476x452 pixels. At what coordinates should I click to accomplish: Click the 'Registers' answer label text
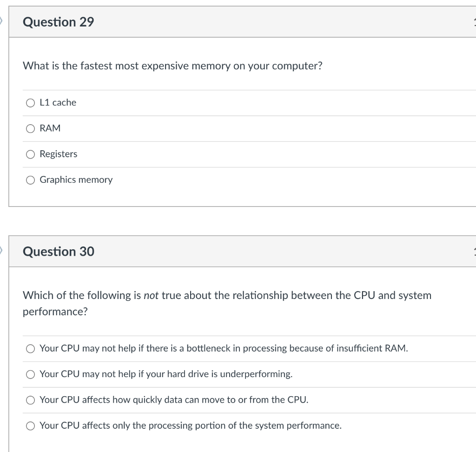pyautogui.click(x=59, y=154)
